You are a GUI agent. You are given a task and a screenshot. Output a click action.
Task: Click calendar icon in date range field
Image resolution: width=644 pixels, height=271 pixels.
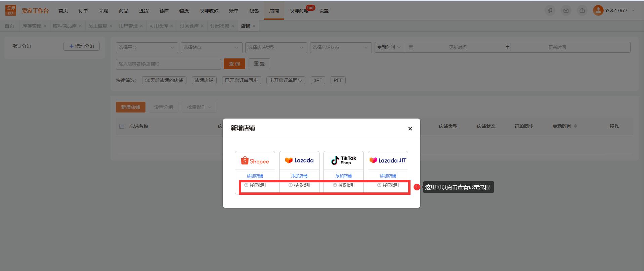pos(411,47)
